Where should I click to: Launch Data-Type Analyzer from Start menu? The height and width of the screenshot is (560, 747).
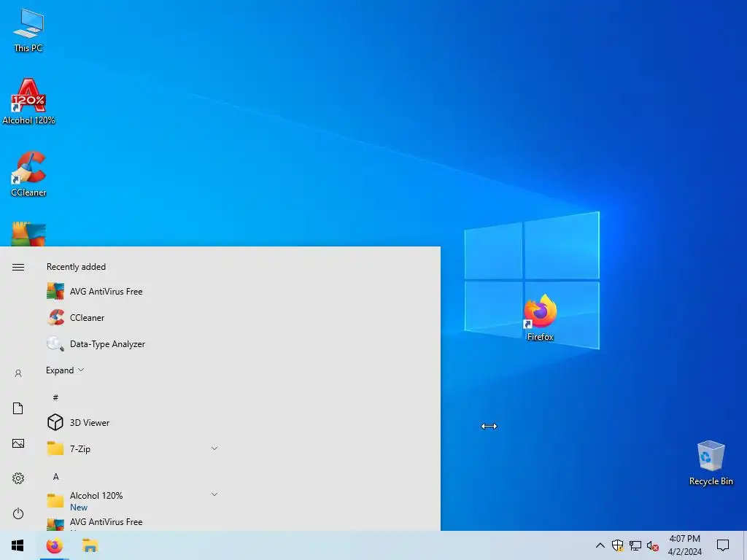(x=133, y=344)
